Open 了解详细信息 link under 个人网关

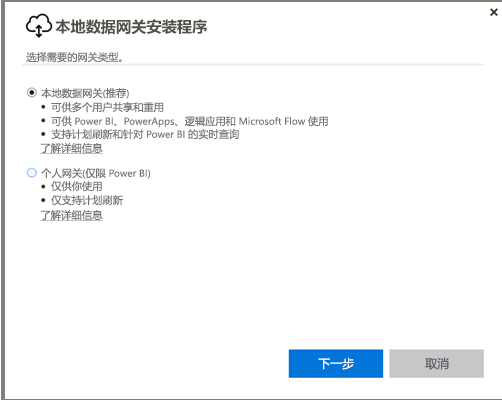coord(71,215)
